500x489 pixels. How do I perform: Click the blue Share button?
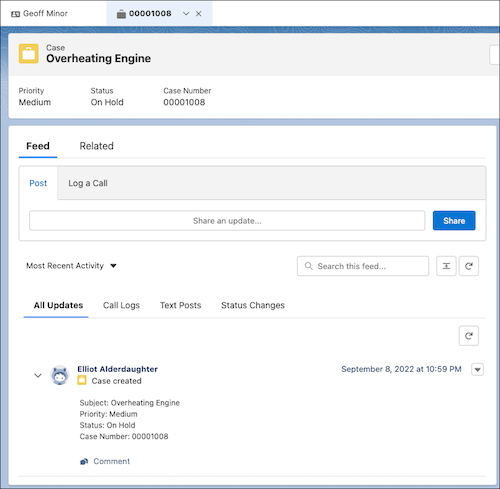[454, 221]
